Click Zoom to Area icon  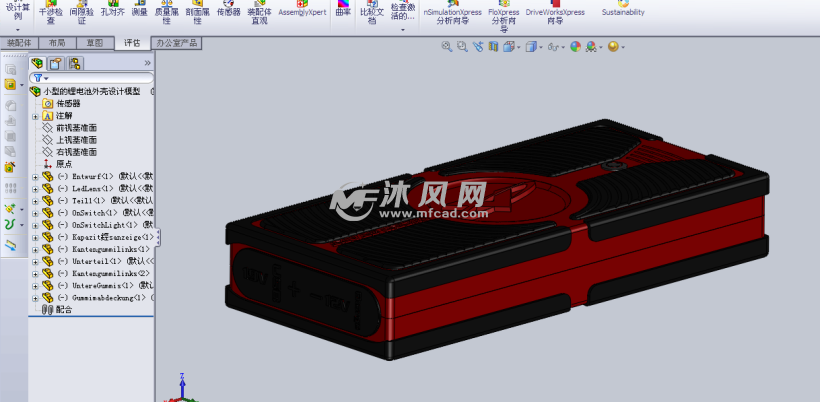(x=462, y=47)
